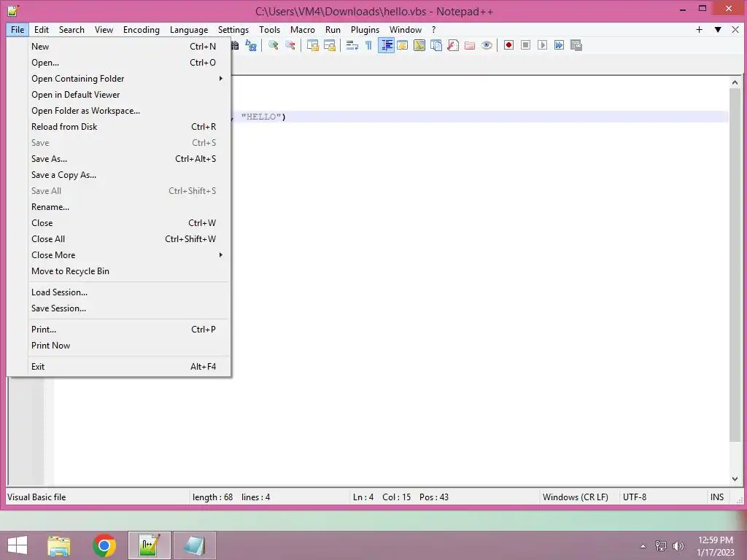Choose Open... from the File menu
This screenshot has height=560, width=747.
point(119,63)
